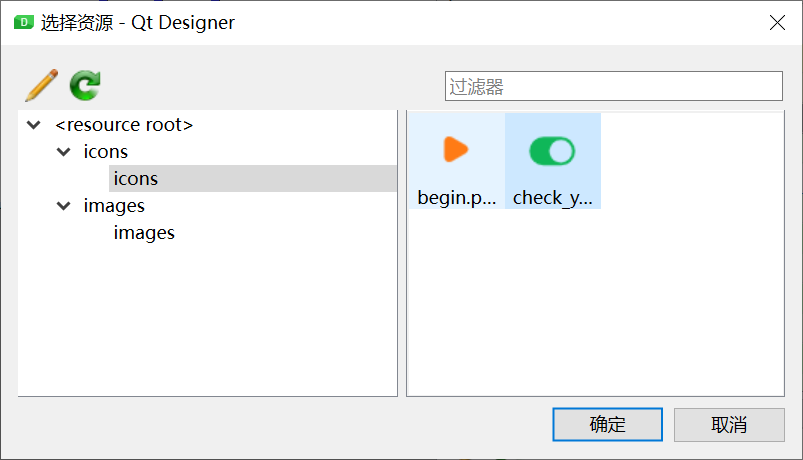This screenshot has height=460, width=803.
Task: Select the top-level icons tree item
Action: pyautogui.click(x=106, y=152)
